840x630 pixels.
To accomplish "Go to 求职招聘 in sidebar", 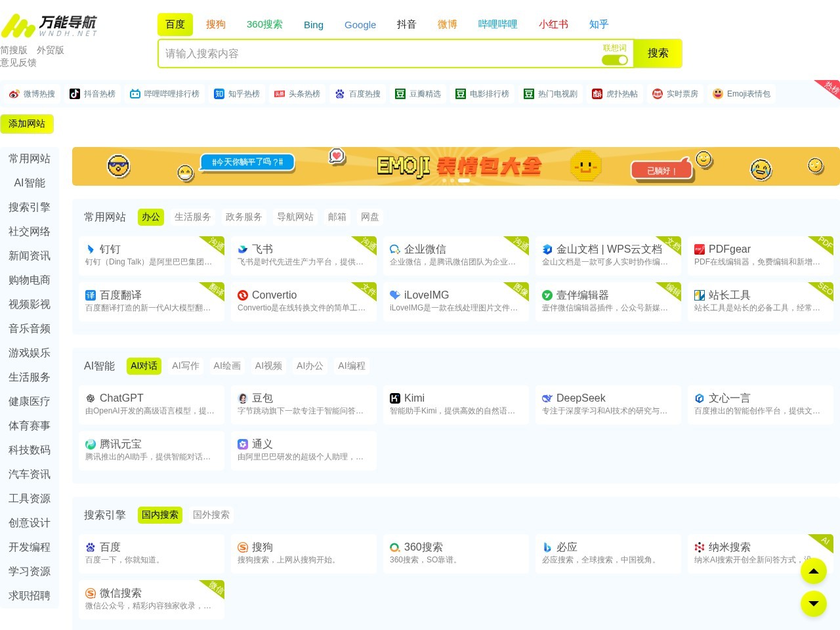I will pyautogui.click(x=30, y=595).
